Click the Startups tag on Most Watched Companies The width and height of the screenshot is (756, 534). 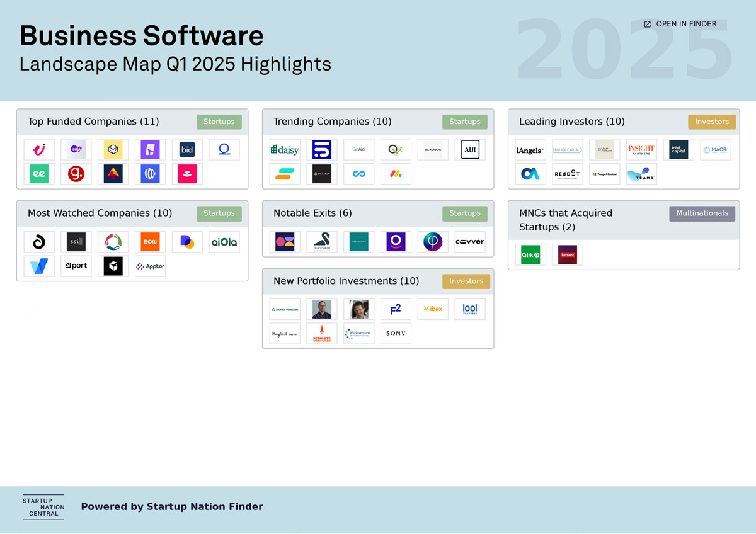click(x=219, y=213)
